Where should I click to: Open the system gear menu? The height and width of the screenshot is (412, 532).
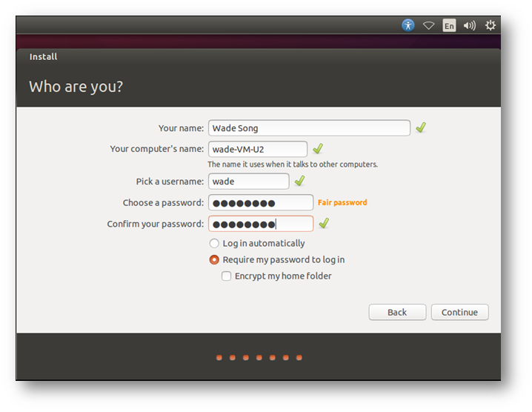(x=490, y=25)
